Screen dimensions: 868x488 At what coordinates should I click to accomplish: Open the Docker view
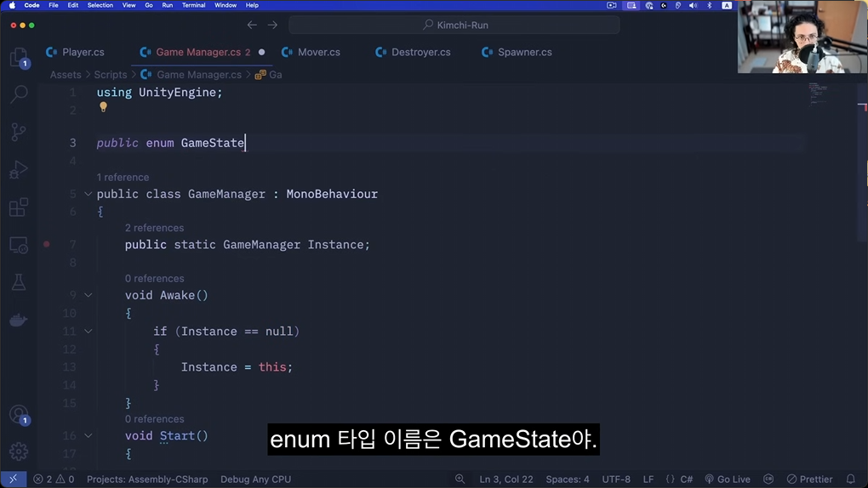pos(19,320)
